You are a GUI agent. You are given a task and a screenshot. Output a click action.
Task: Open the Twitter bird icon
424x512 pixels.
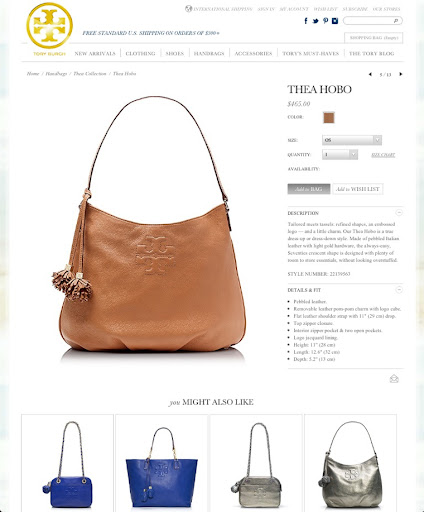click(315, 21)
